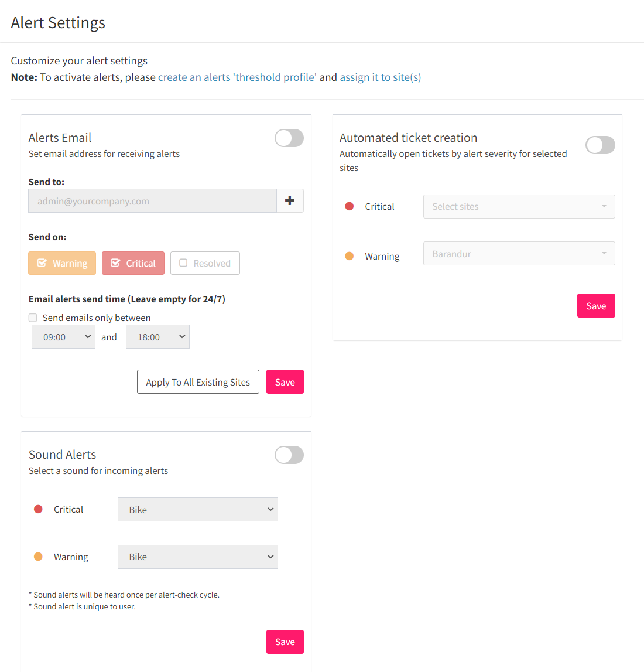The width and height of the screenshot is (644, 672).
Task: Click the red Critical dot in Sound Alerts
Action: coord(38,509)
